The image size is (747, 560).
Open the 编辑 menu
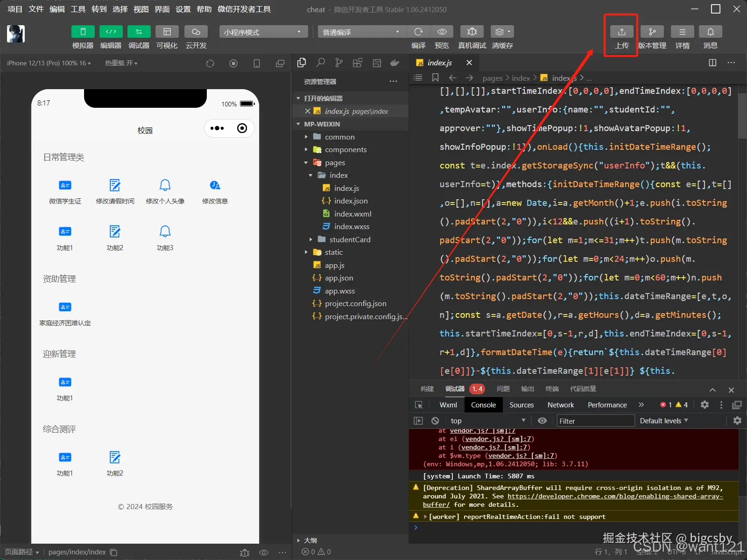[57, 9]
